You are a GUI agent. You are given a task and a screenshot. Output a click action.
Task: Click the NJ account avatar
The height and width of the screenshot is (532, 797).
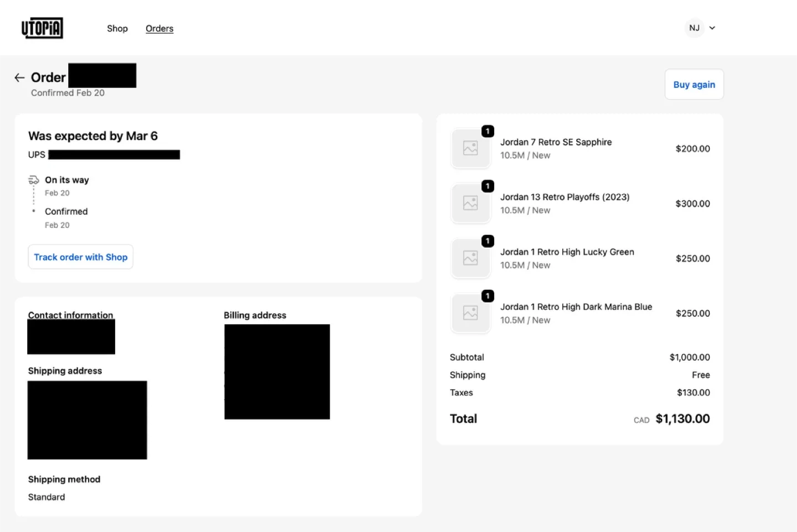tap(694, 28)
